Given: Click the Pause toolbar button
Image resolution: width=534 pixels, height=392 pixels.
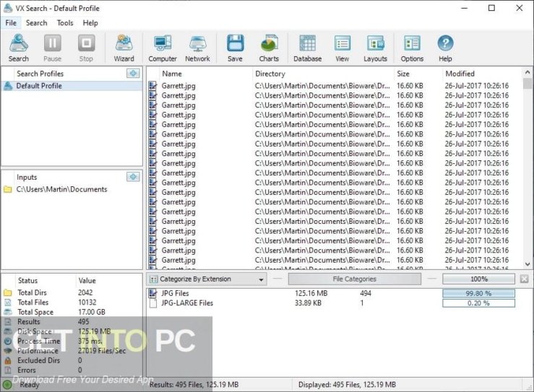Looking at the screenshot, I should (53, 48).
